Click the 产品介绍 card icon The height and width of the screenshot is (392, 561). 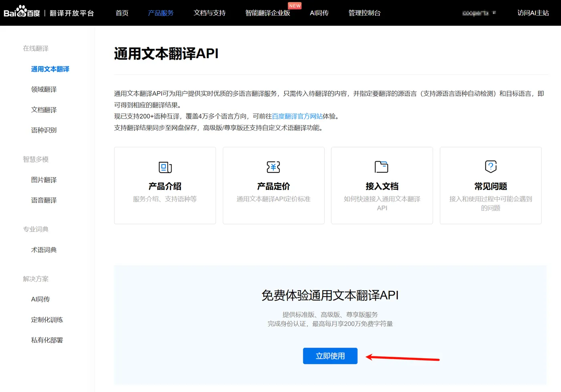pos(165,167)
